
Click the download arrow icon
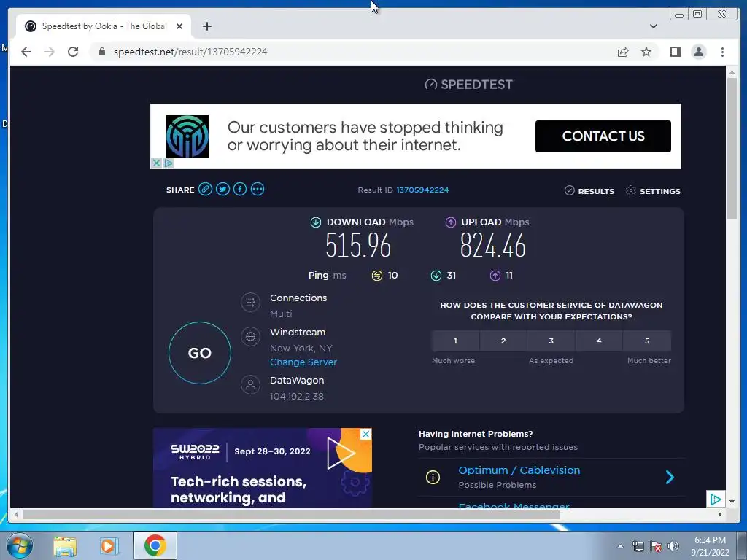(x=315, y=222)
